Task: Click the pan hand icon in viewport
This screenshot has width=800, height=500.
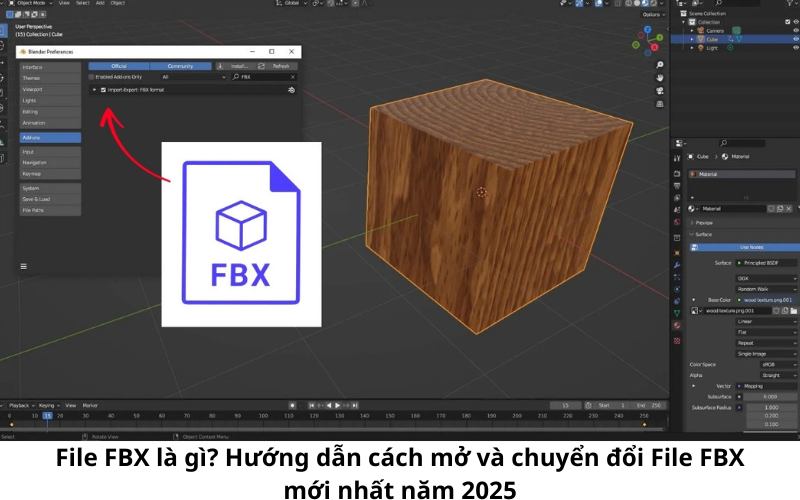Action: (x=660, y=78)
